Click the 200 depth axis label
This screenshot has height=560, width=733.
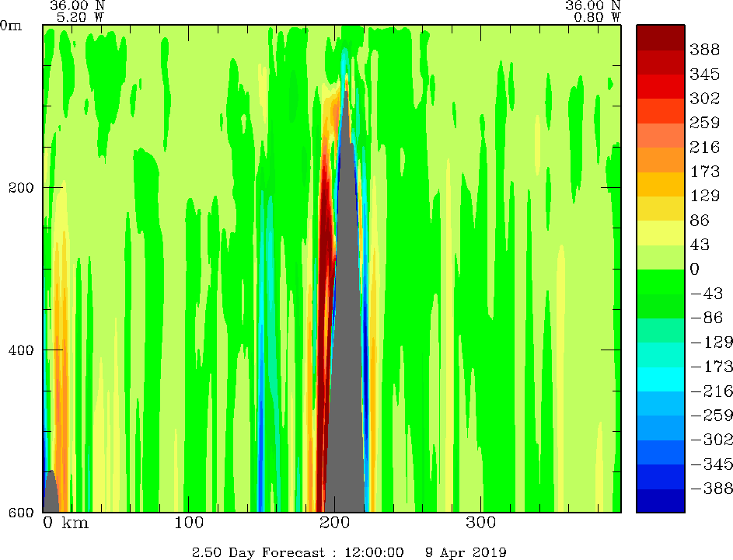[20, 188]
